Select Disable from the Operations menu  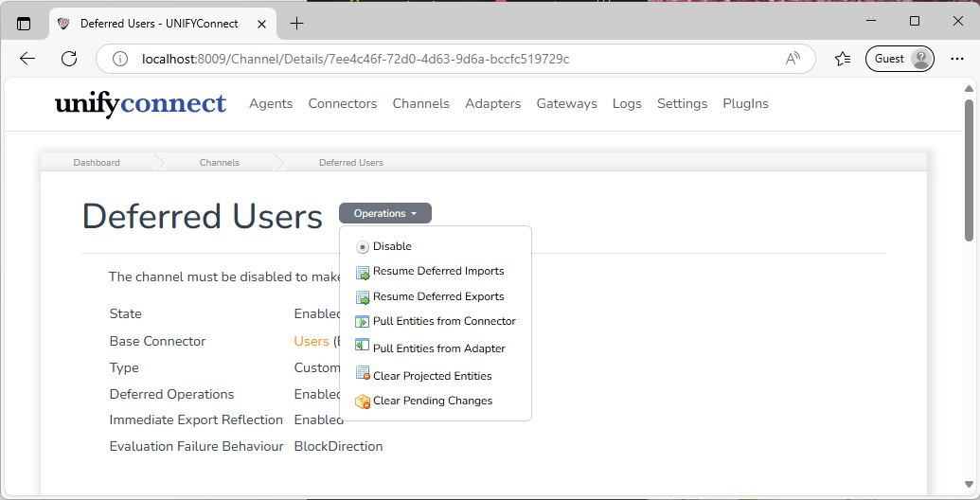(x=392, y=246)
